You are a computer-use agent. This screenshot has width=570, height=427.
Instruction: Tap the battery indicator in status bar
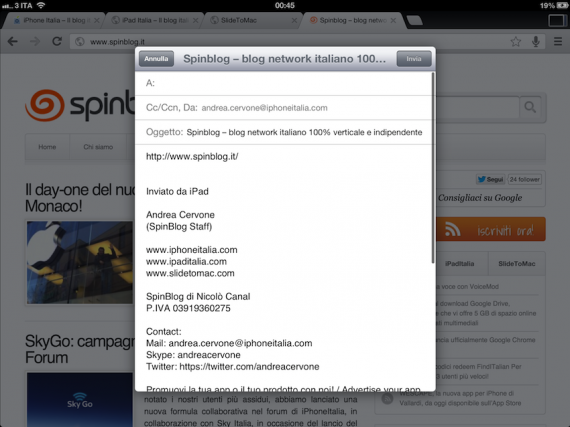561,5
